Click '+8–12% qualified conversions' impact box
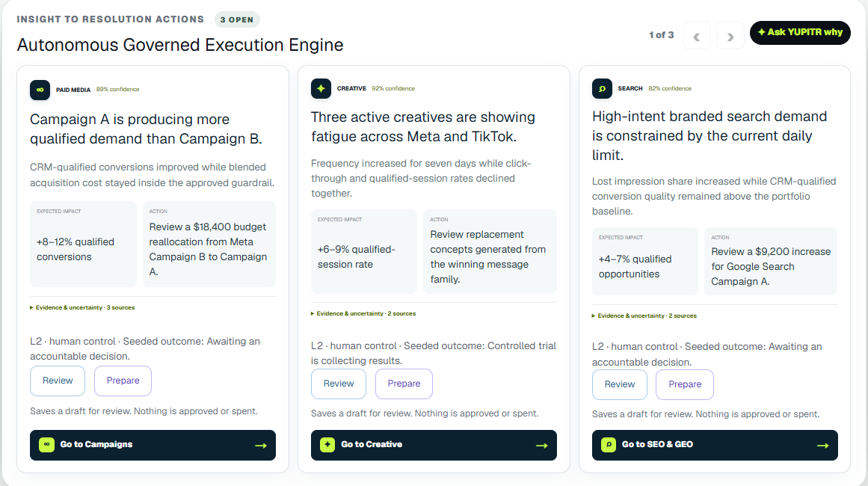The width and height of the screenshot is (868, 486). (x=83, y=244)
